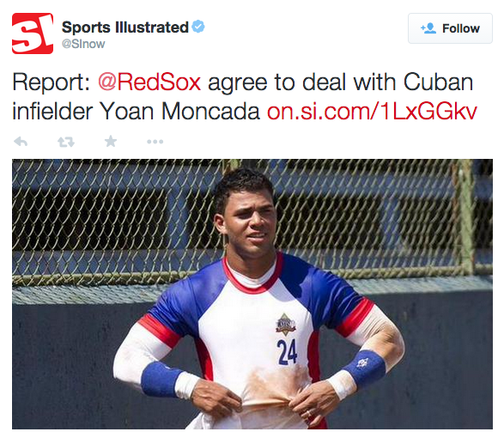Open the Sports Illustrated profile name
This screenshot has height=444, width=504.
coord(125,27)
